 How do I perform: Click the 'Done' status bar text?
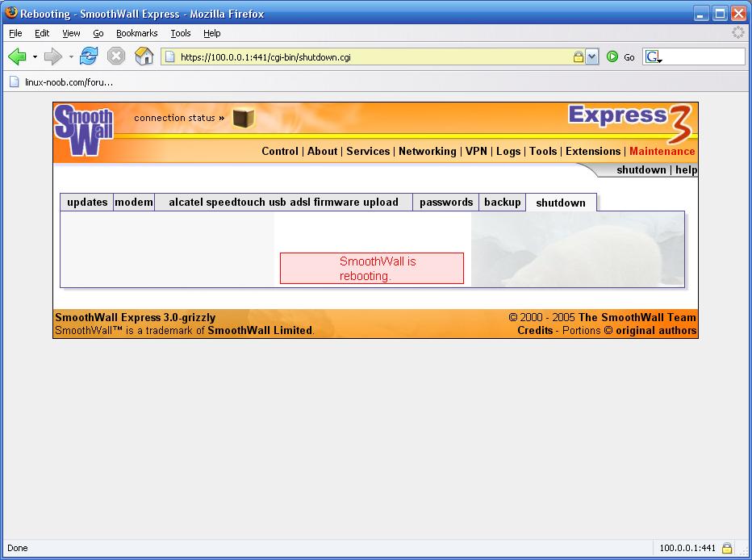pyautogui.click(x=17, y=548)
